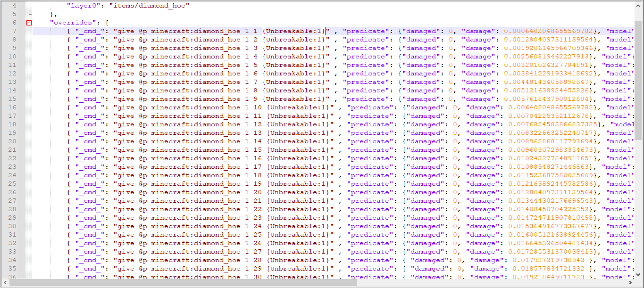This screenshot has height=288, width=644.
Task: Click line number 7 in the margin
Action: (14, 31)
